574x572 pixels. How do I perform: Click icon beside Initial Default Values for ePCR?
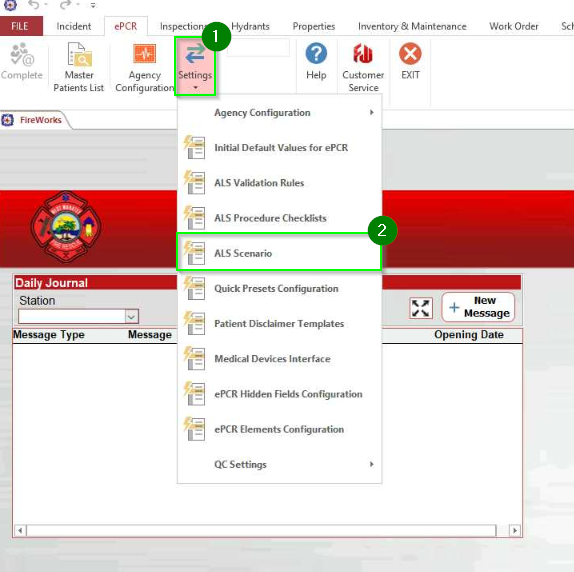[194, 147]
